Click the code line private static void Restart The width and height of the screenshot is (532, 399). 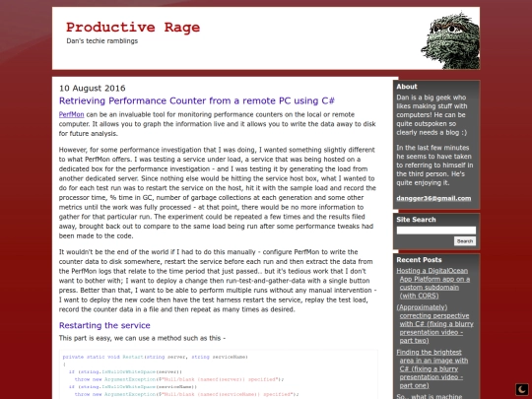pyautogui.click(x=156, y=357)
